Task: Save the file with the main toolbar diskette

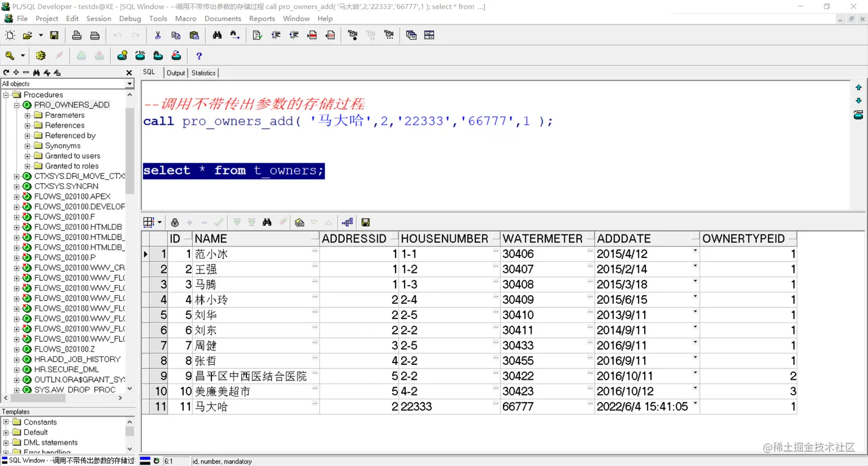Action: pos(54,36)
